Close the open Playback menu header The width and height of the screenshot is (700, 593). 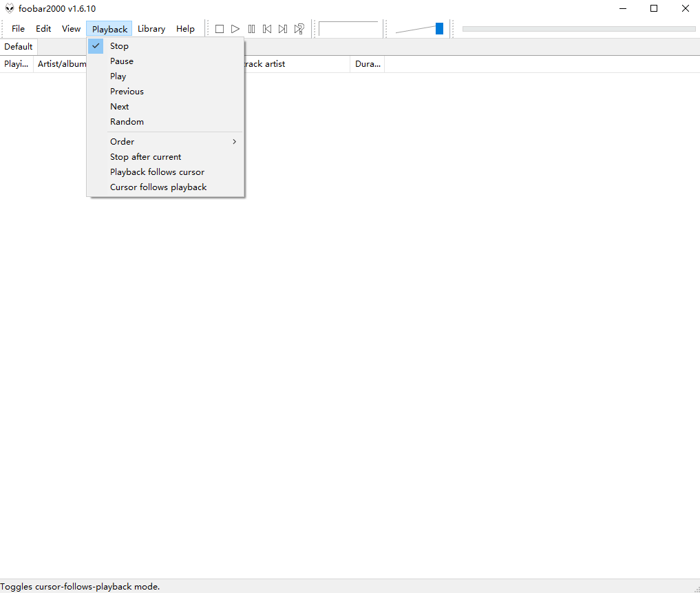tap(109, 29)
